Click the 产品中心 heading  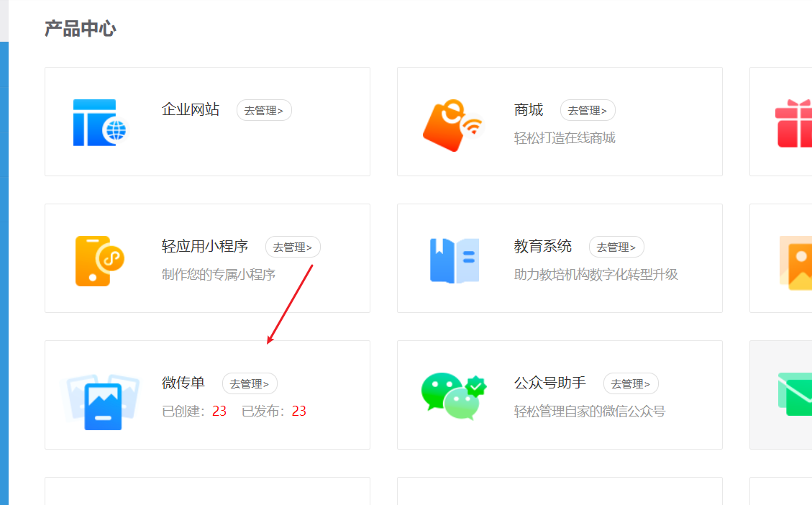[x=81, y=29]
